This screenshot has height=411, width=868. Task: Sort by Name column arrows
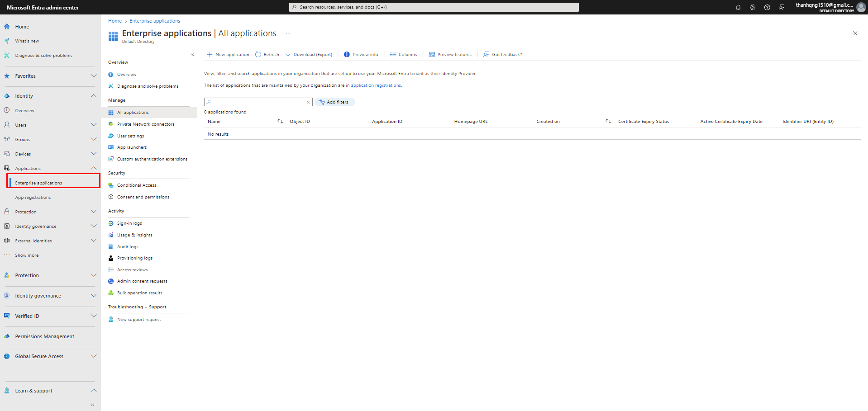pyautogui.click(x=280, y=121)
